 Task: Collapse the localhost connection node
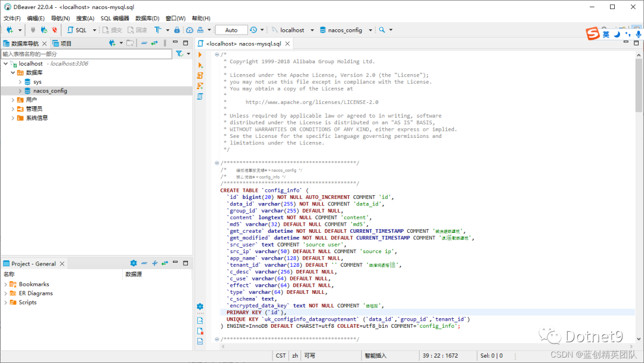6,64
